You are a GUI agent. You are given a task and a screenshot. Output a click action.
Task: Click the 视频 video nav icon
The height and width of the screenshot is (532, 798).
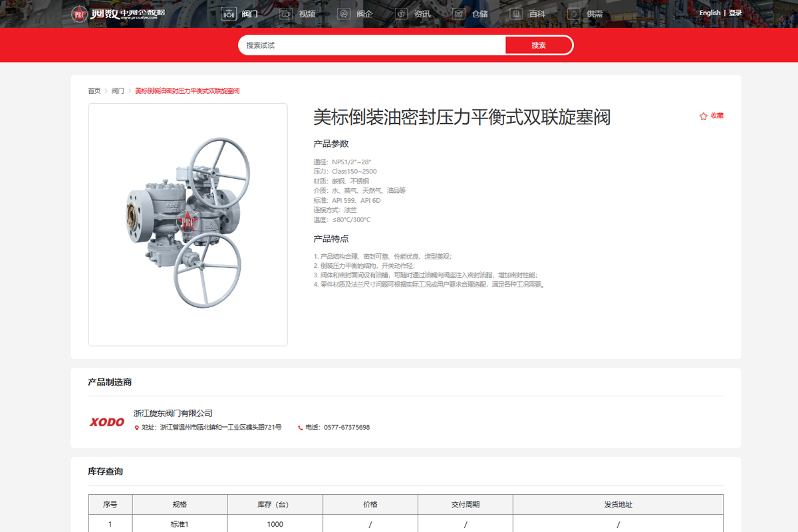(x=286, y=13)
